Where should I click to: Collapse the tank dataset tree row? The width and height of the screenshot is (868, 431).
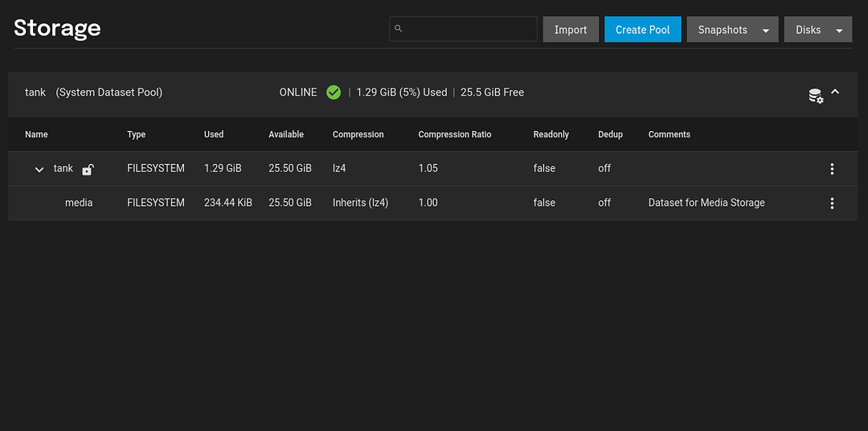coord(39,170)
